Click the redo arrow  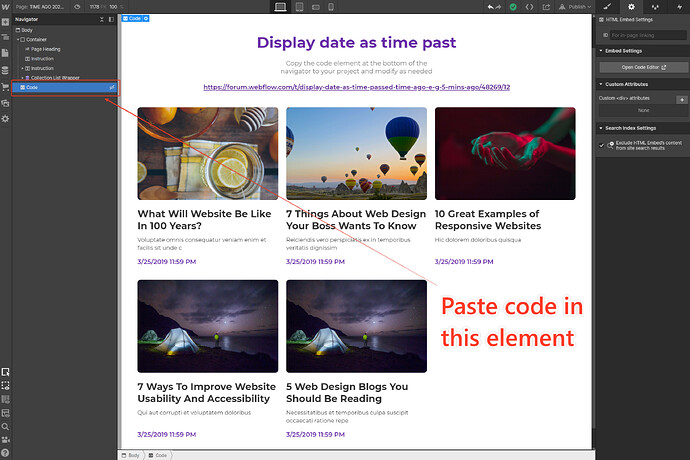pos(498,7)
